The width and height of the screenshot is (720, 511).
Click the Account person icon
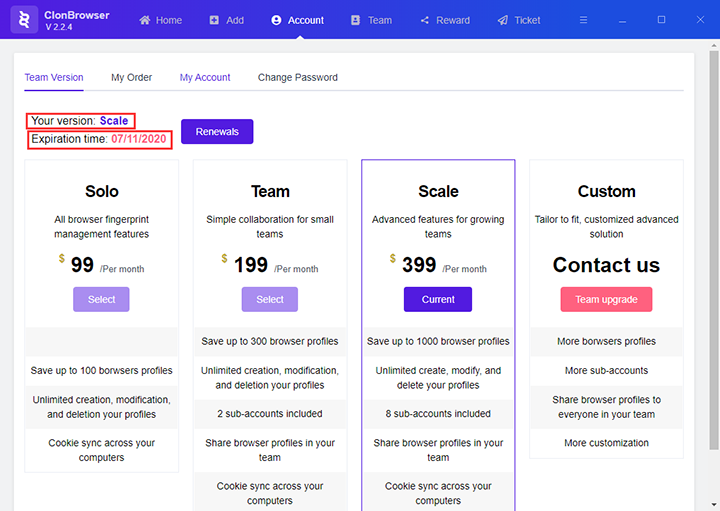276,20
